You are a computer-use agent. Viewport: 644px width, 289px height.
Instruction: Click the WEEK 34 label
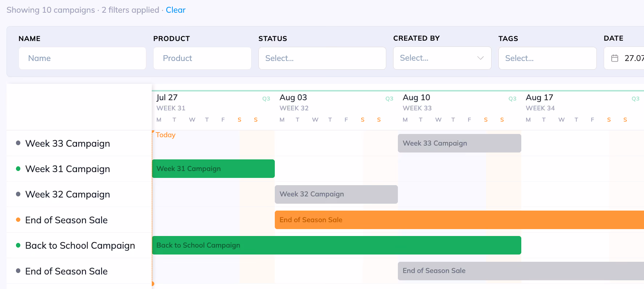[x=540, y=108]
